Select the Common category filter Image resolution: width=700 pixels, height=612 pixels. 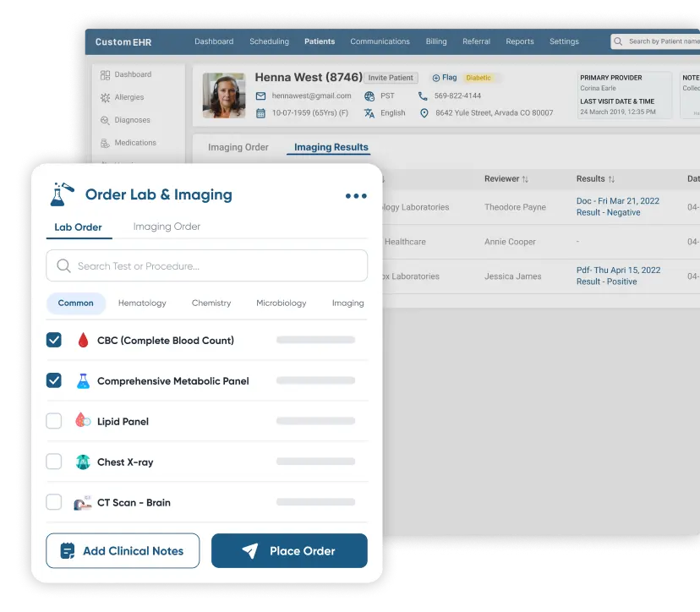(x=76, y=303)
